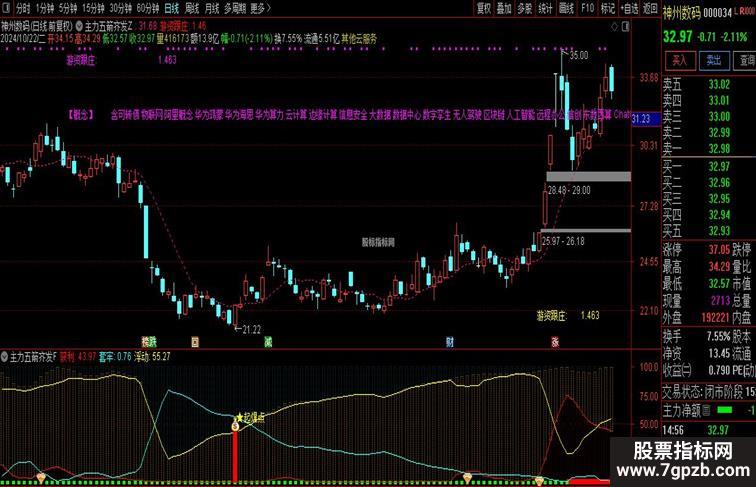Click the 涨停 limit-up value 37.05
The image size is (756, 487).
[719, 250]
